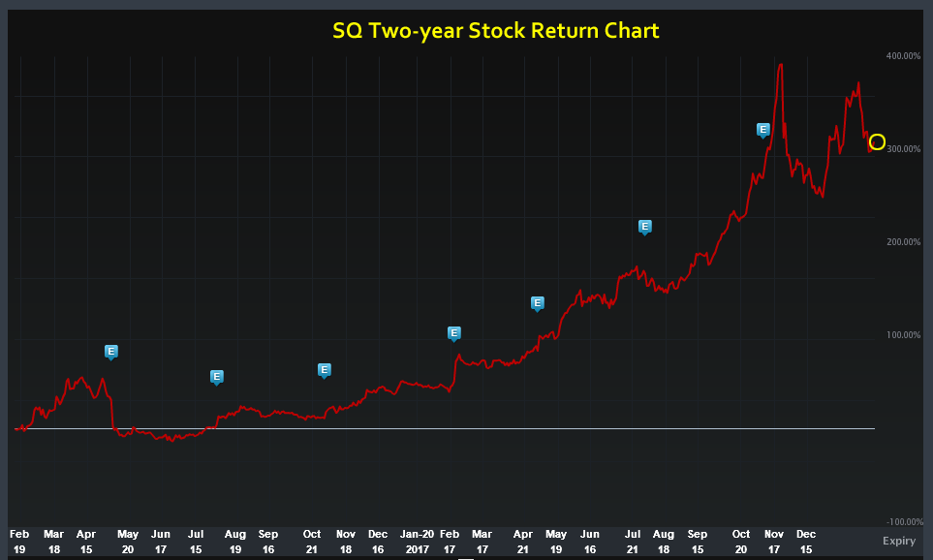Click the "SQ Two-year Stock Return Chart" title
933x560 pixels.
(496, 30)
